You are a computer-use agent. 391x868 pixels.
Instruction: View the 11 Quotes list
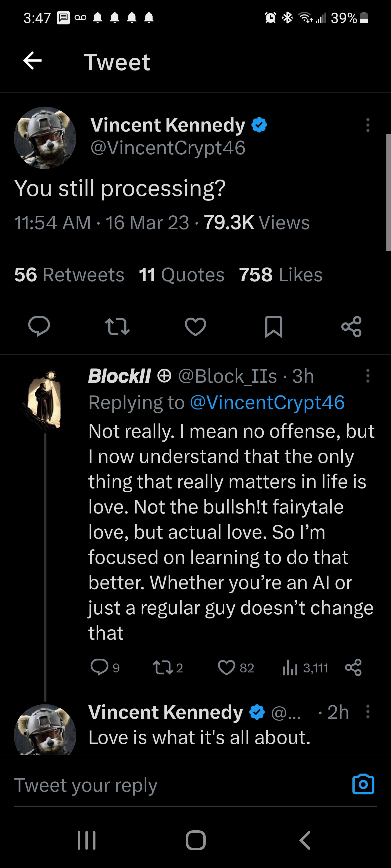click(181, 275)
